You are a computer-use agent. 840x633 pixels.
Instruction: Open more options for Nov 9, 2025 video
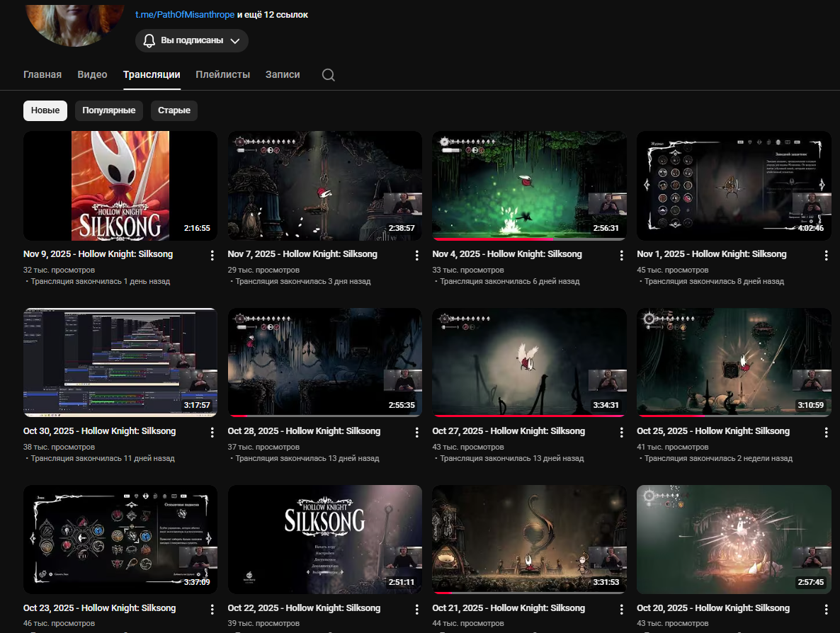click(x=212, y=256)
